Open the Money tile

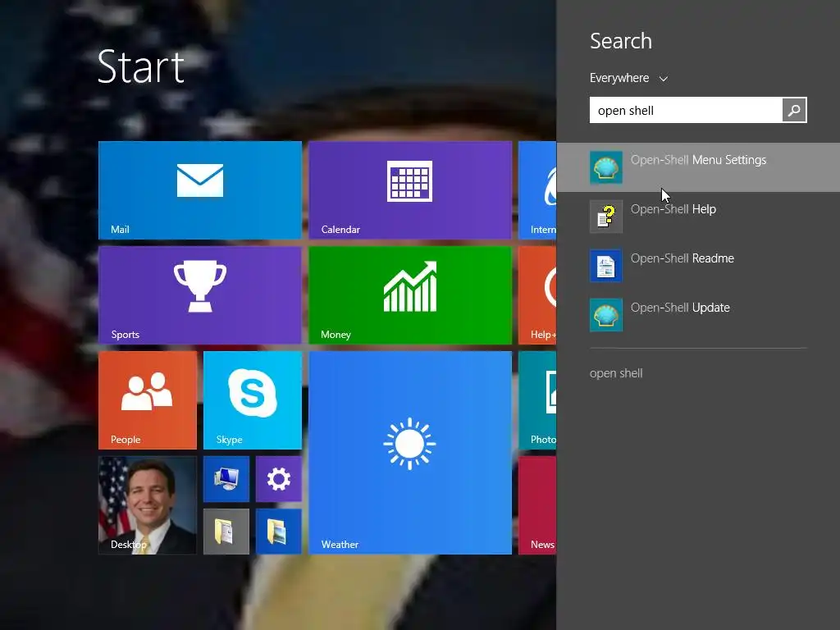tap(410, 295)
